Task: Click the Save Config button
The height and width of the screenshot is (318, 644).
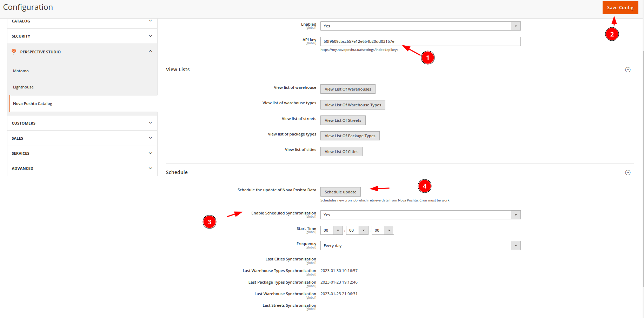Action: (620, 7)
